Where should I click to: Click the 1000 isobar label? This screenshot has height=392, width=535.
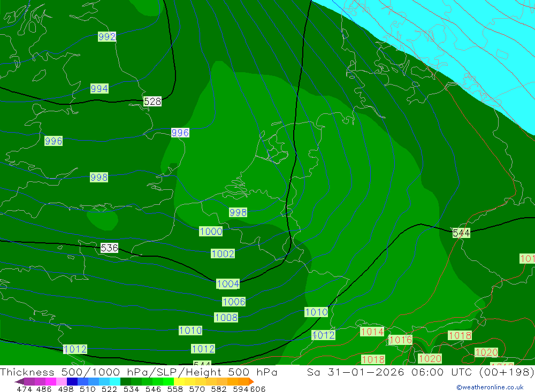(211, 232)
